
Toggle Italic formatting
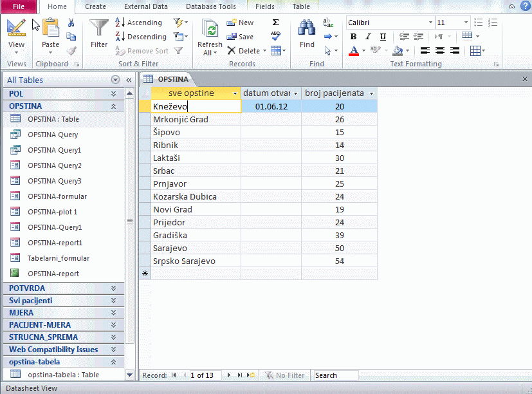coord(368,37)
